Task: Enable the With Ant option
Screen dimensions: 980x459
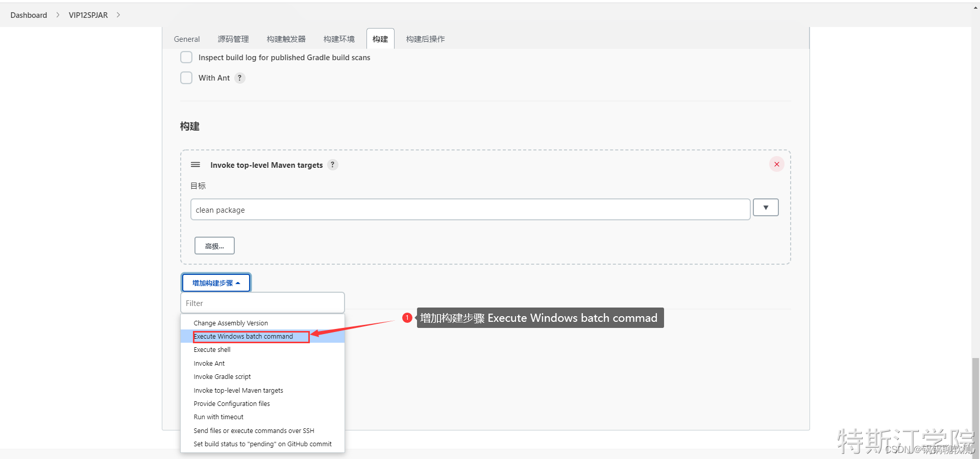Action: point(186,78)
